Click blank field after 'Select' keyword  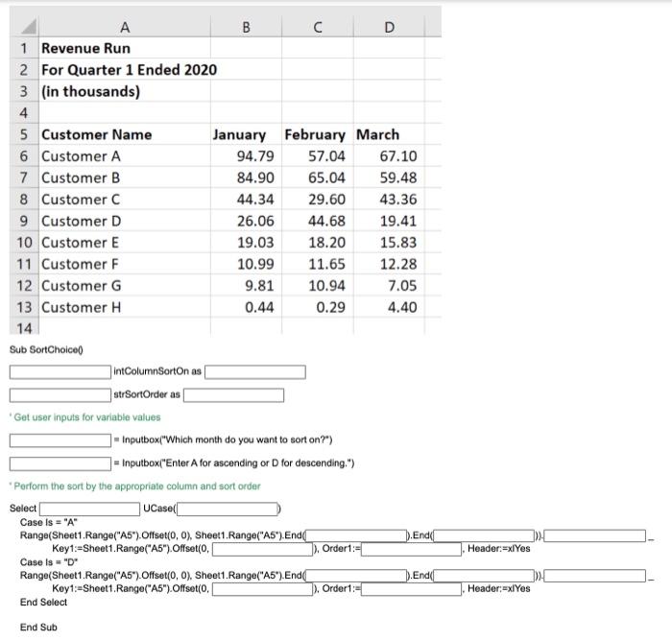[89, 509]
